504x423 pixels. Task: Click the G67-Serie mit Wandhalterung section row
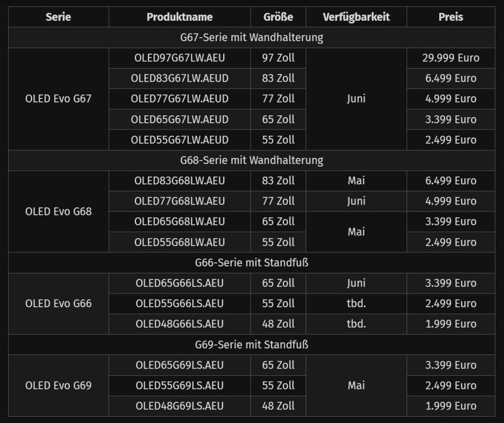(x=251, y=37)
